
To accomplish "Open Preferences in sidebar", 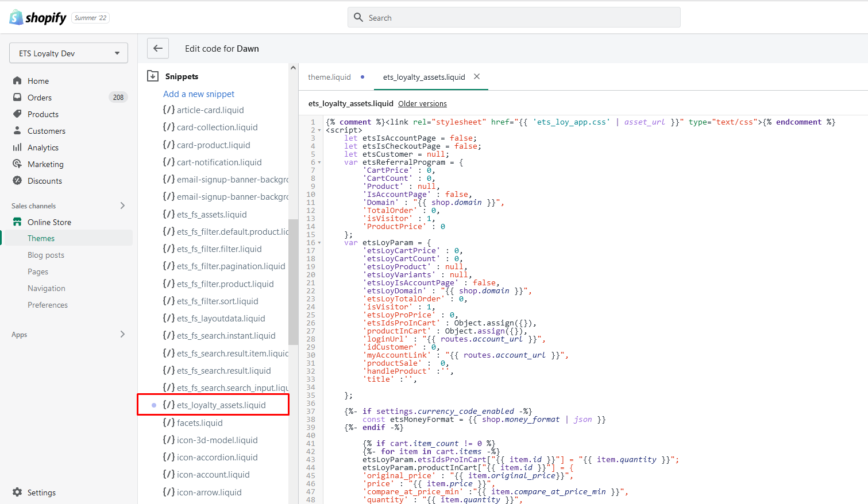I will coord(48,305).
